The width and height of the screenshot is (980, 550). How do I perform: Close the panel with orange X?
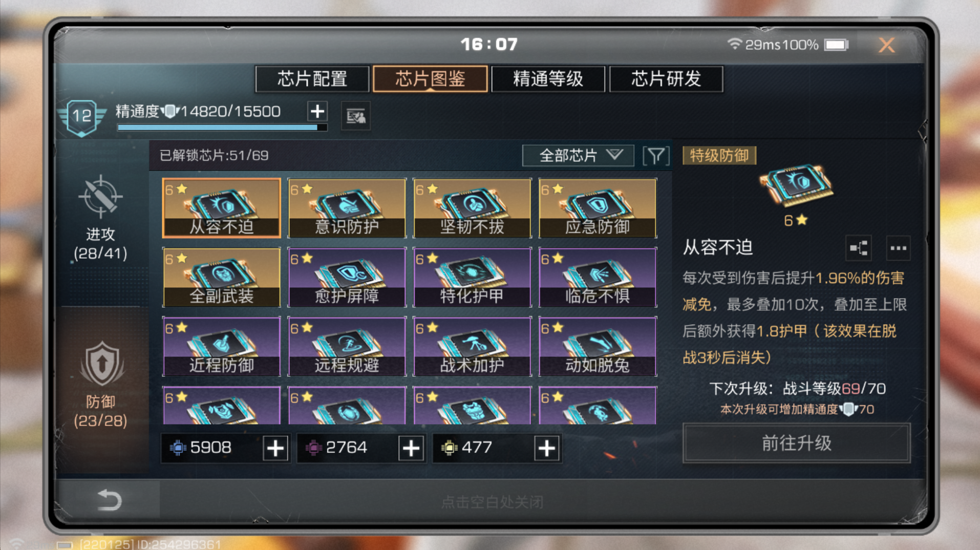tap(886, 45)
